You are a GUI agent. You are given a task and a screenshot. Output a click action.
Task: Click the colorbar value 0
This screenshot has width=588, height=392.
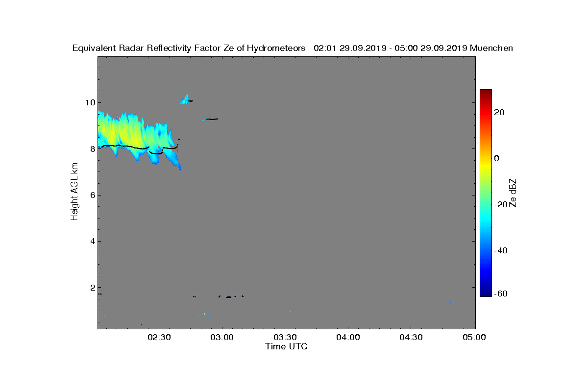coord(497,158)
